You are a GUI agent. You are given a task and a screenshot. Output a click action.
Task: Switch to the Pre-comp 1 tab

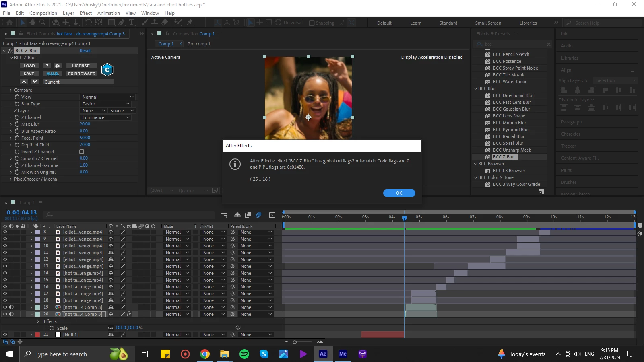tap(199, 44)
